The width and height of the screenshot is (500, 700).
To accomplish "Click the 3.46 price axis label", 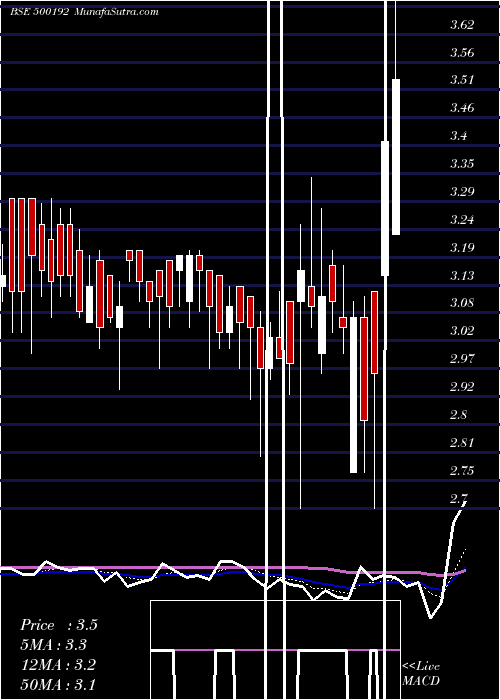I will pos(462,108).
